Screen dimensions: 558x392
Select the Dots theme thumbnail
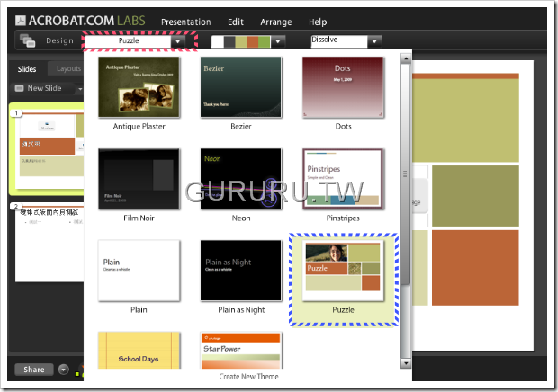(x=343, y=87)
